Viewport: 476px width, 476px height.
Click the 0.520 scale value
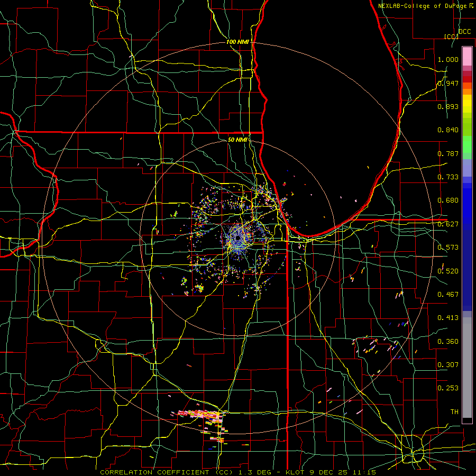pos(448,271)
